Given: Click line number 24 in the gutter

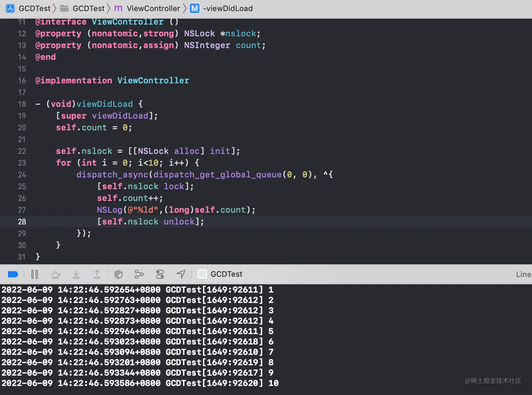Looking at the screenshot, I should coord(22,175).
